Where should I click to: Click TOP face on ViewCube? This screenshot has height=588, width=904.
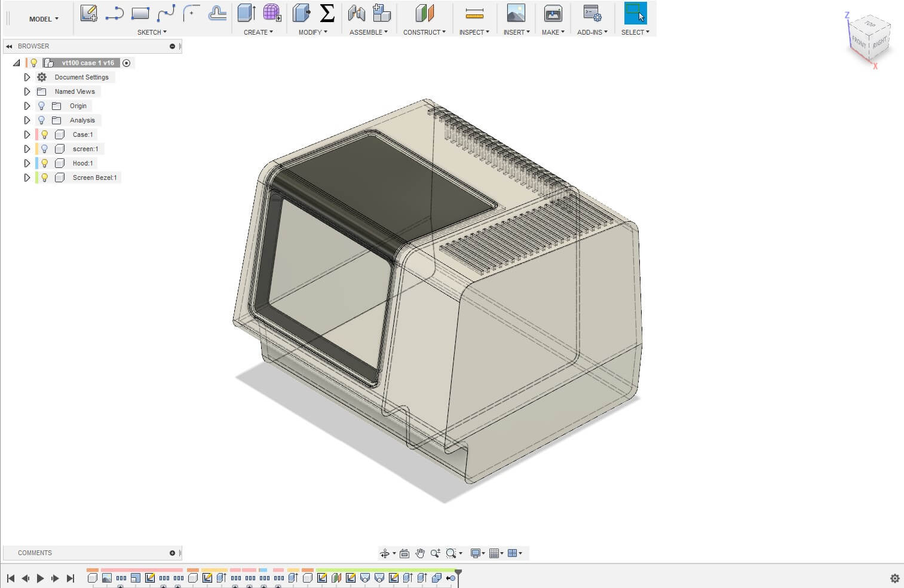point(871,24)
